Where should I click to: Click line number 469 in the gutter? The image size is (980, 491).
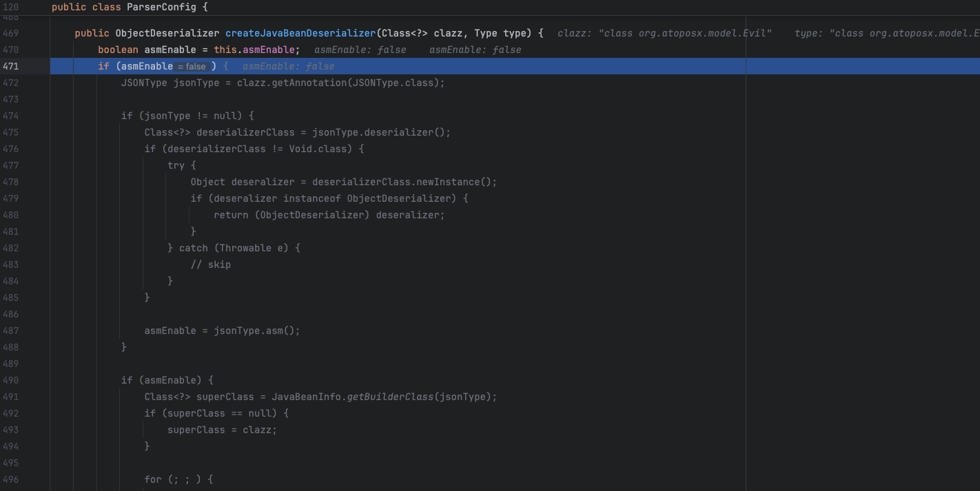tap(10, 33)
